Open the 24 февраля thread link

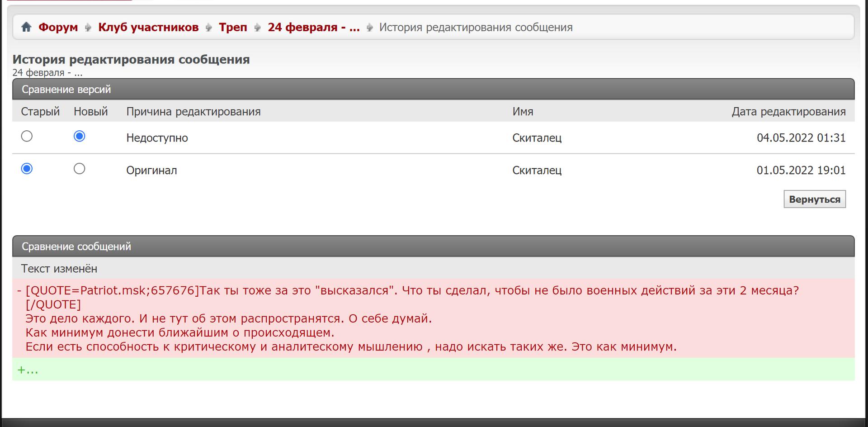pos(313,27)
